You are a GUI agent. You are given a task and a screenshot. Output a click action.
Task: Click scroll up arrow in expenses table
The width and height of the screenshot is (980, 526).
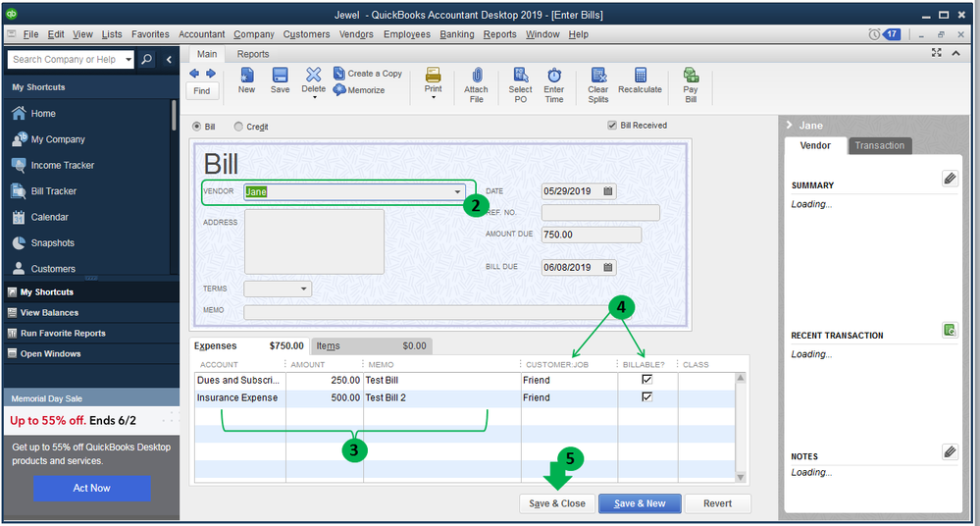coord(741,378)
